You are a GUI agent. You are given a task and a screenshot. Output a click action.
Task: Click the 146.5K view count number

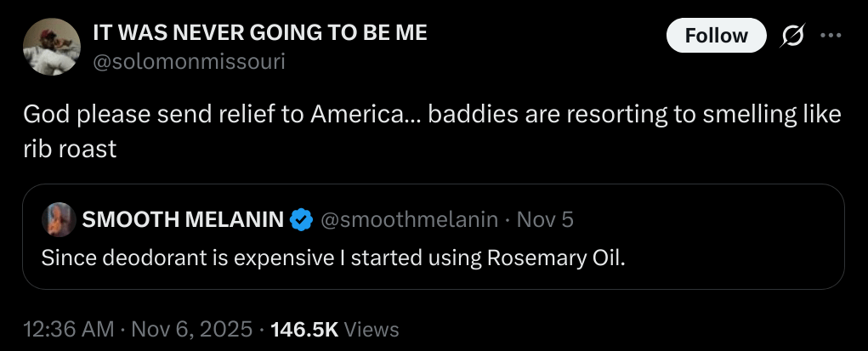click(x=304, y=328)
